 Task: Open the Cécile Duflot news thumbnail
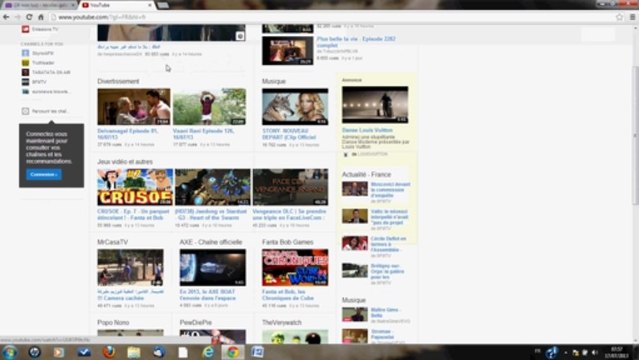click(x=355, y=243)
